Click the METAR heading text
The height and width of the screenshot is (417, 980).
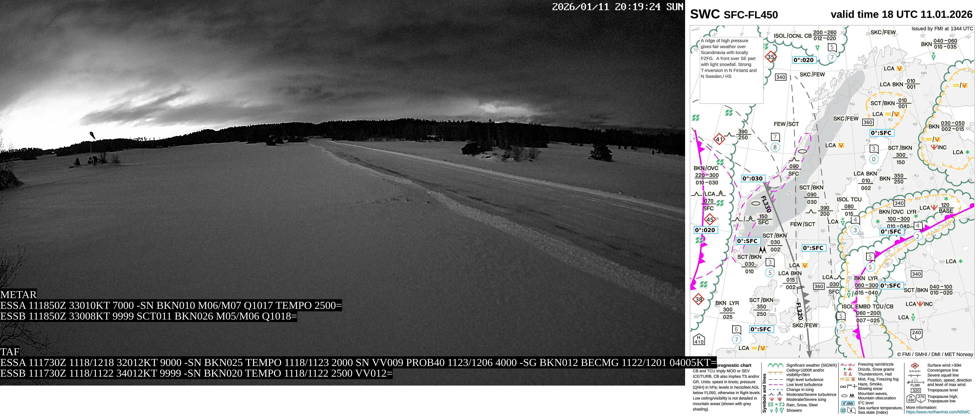(18, 294)
